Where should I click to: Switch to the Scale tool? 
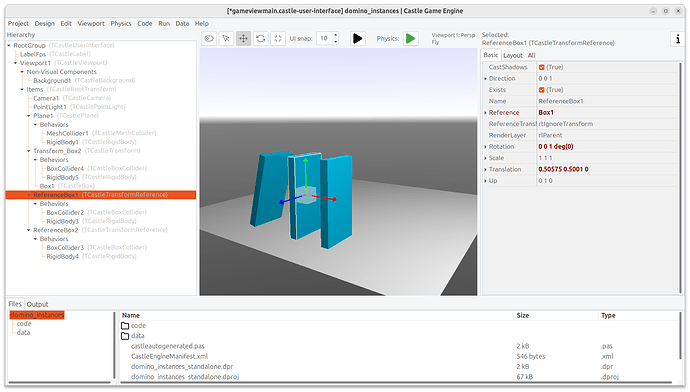click(278, 39)
